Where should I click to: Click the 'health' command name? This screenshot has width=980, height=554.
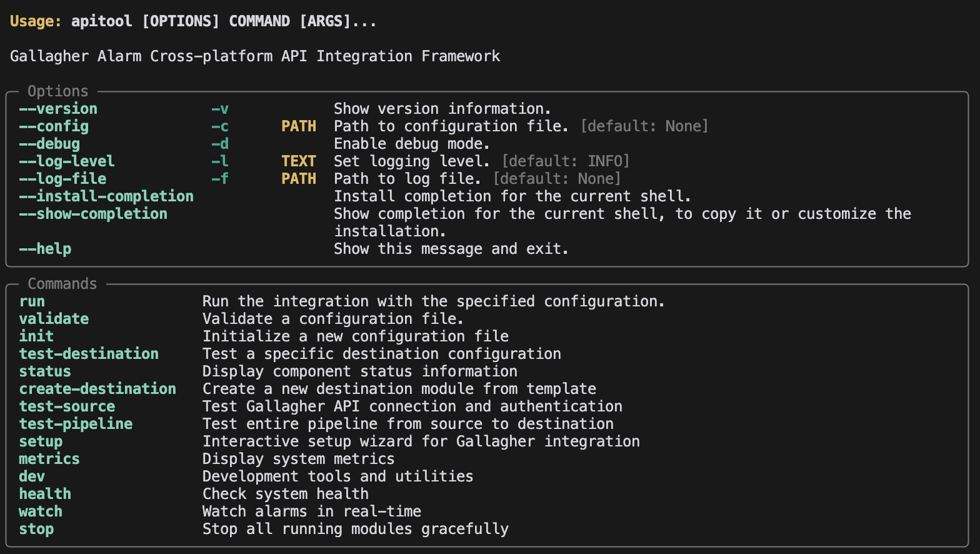45,494
